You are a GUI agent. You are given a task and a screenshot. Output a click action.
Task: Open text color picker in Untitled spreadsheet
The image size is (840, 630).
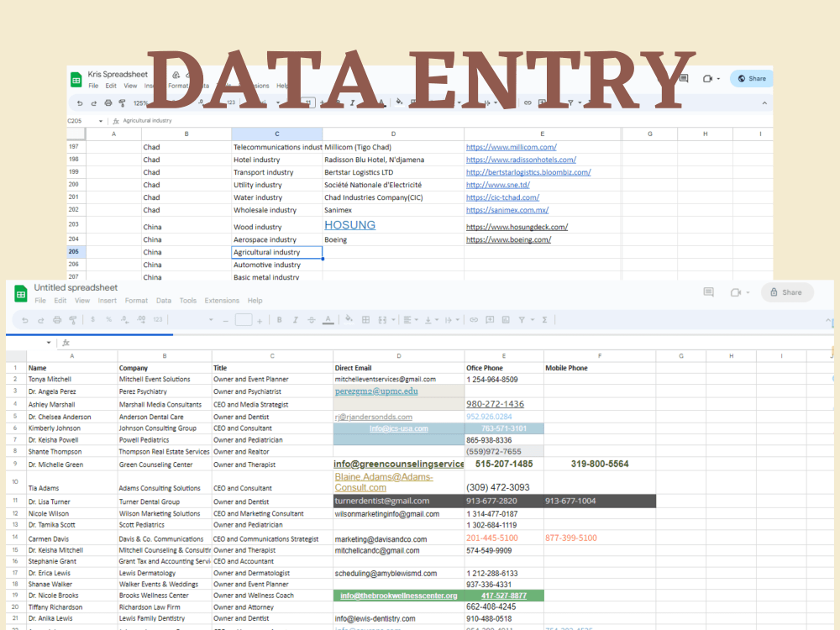[x=328, y=320]
